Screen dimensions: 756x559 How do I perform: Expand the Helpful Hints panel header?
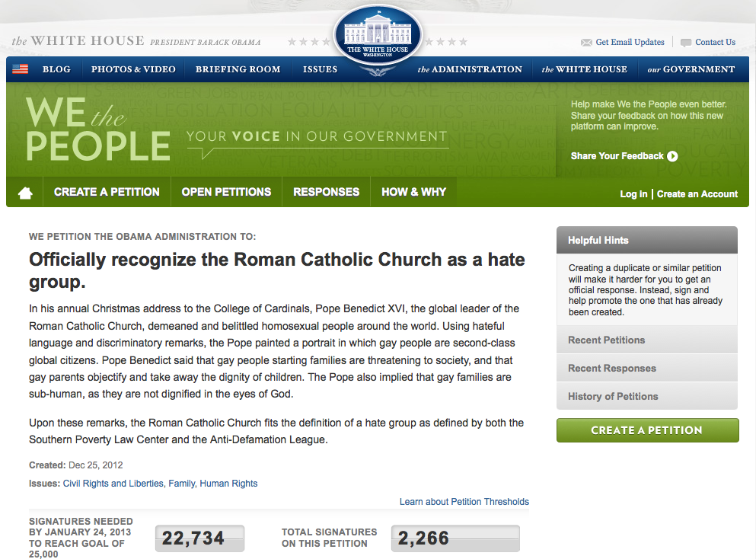647,240
